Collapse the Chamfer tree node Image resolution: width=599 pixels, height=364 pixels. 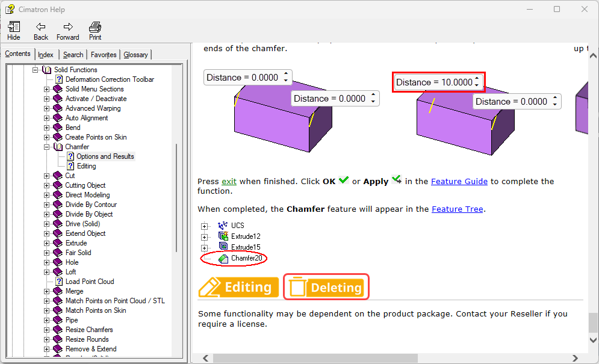[46, 147]
